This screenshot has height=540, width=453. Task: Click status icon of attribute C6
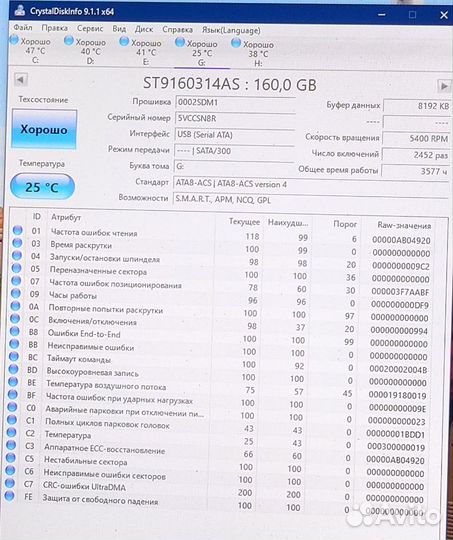(11, 470)
